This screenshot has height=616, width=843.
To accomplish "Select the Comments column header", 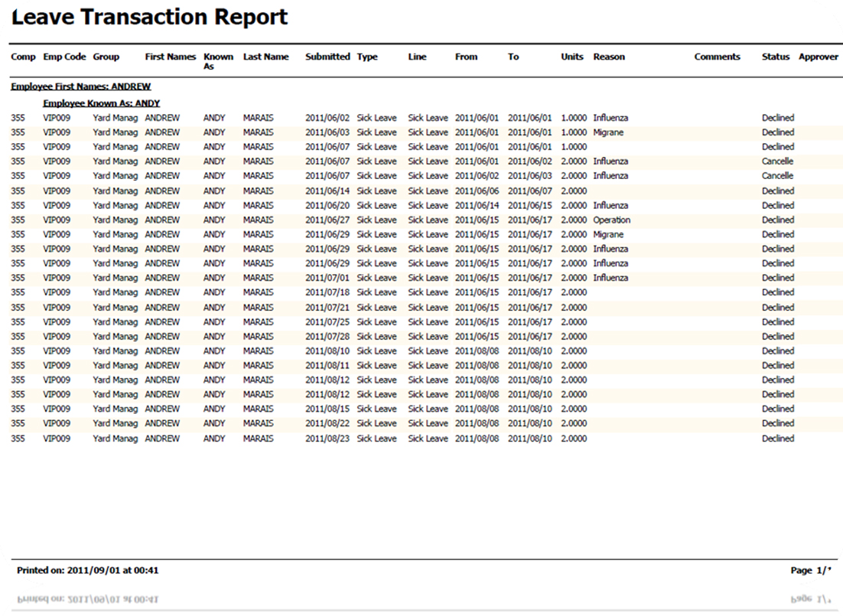I will [717, 57].
